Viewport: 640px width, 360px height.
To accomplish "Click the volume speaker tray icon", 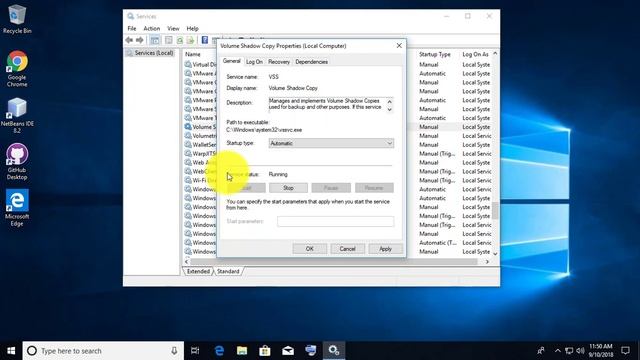I will coord(580,351).
